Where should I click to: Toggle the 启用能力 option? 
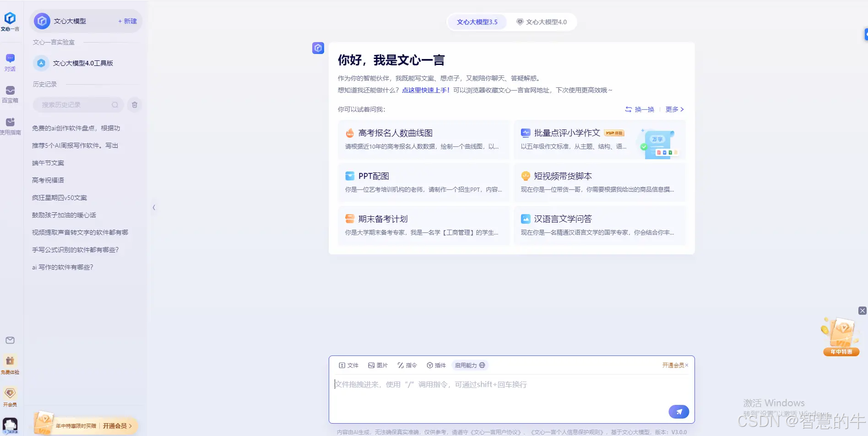click(x=470, y=365)
